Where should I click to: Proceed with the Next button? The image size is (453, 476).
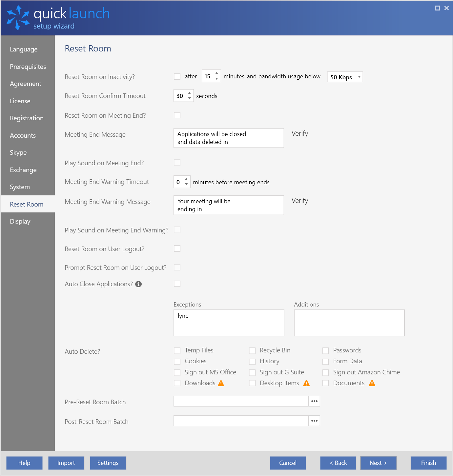(378, 463)
